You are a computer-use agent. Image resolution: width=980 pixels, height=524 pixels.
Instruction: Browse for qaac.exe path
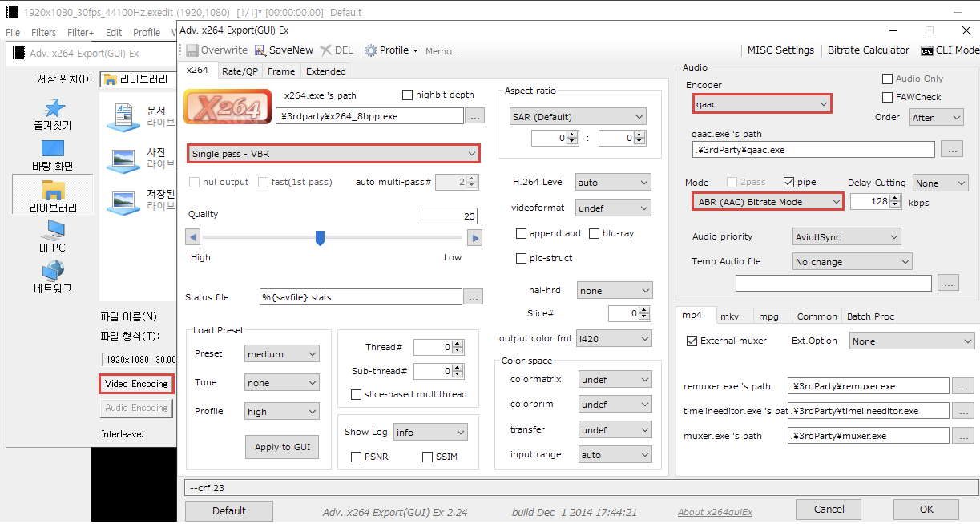coord(951,149)
